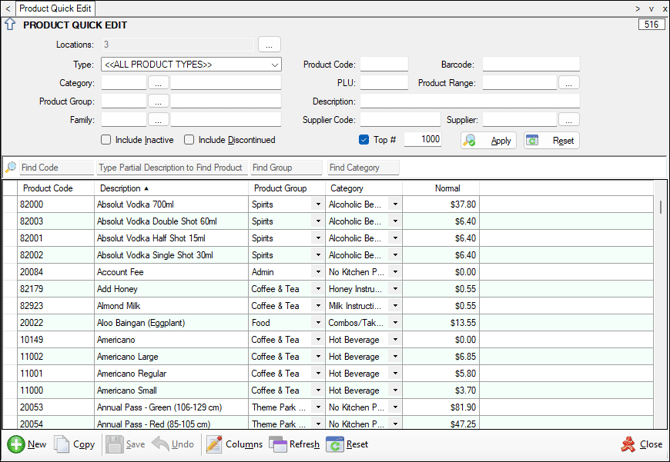Click the Top # value field showing 1000
Viewport: 670px width, 462px height.
tap(423, 139)
